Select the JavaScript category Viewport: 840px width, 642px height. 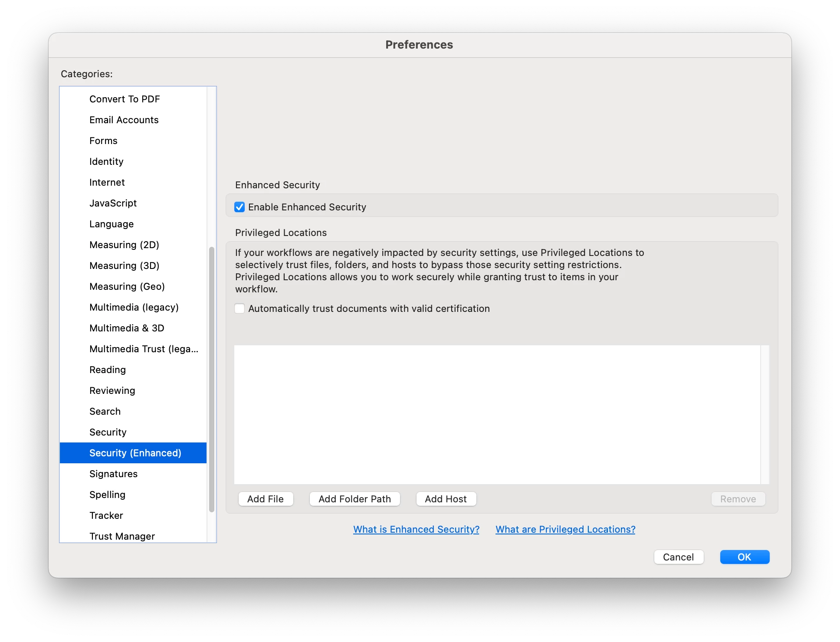point(113,203)
